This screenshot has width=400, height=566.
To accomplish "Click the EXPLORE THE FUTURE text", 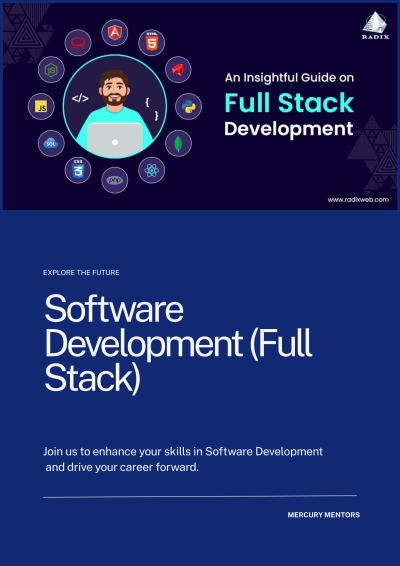I will point(81,273).
